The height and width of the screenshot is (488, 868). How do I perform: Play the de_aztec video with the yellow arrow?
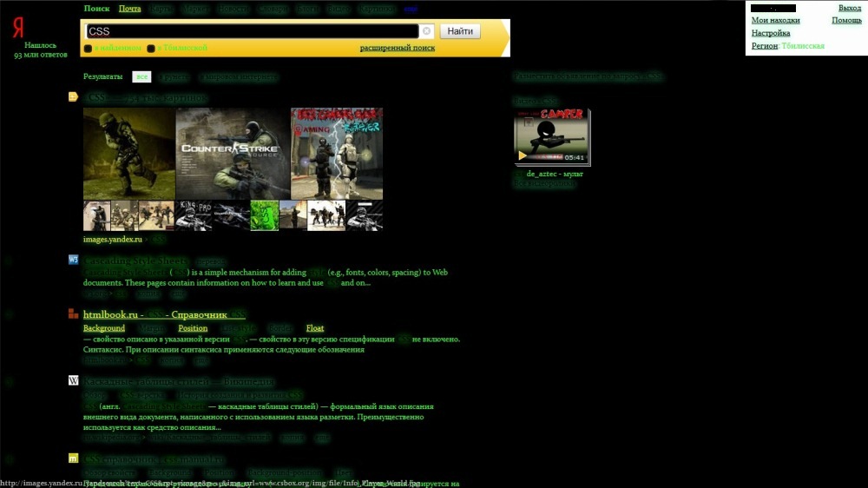[x=522, y=155]
